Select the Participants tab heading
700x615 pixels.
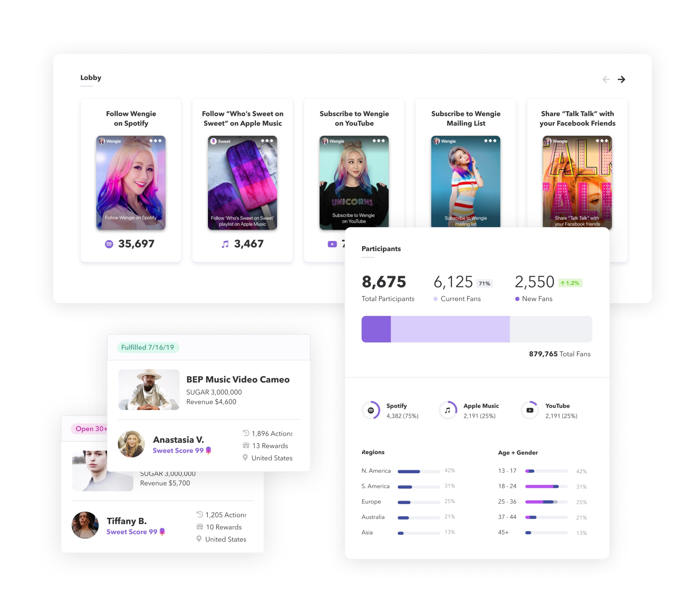381,249
